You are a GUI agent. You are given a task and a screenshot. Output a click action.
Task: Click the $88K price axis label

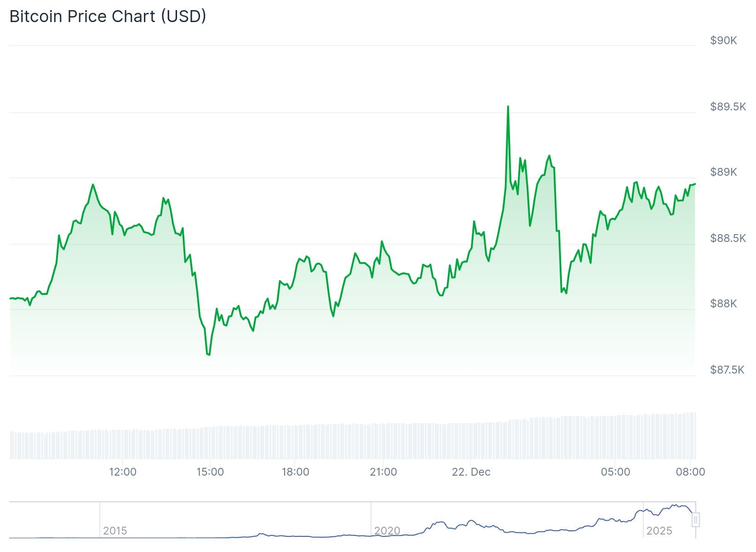[x=723, y=304]
